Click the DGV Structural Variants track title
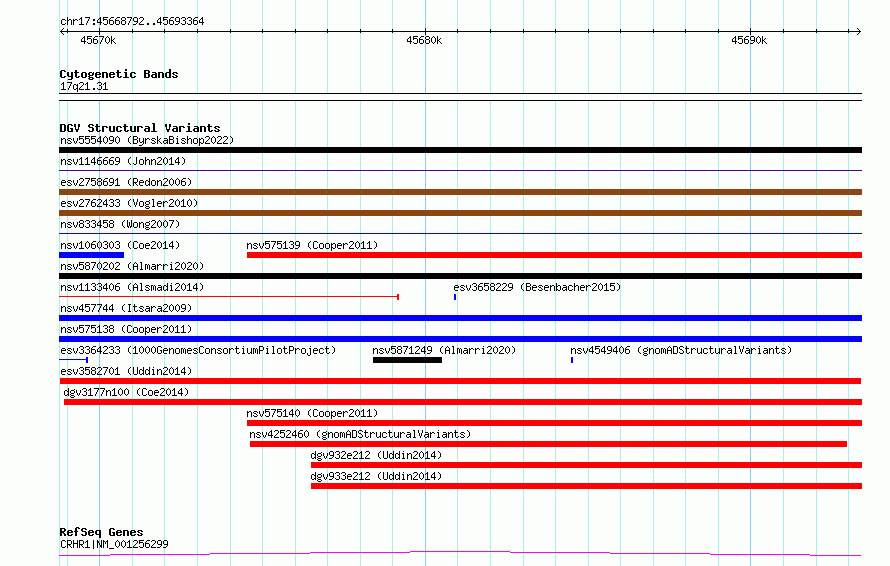This screenshot has height=566, width=890. click(x=140, y=128)
